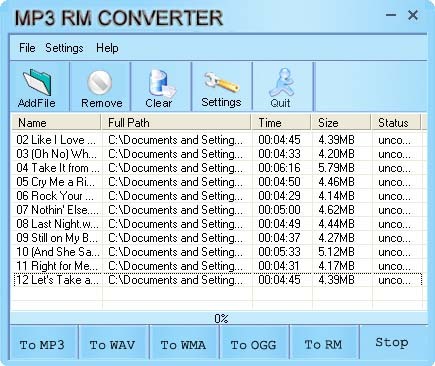The width and height of the screenshot is (435, 366).
Task: Sort list by Name column header
Action: (56, 123)
